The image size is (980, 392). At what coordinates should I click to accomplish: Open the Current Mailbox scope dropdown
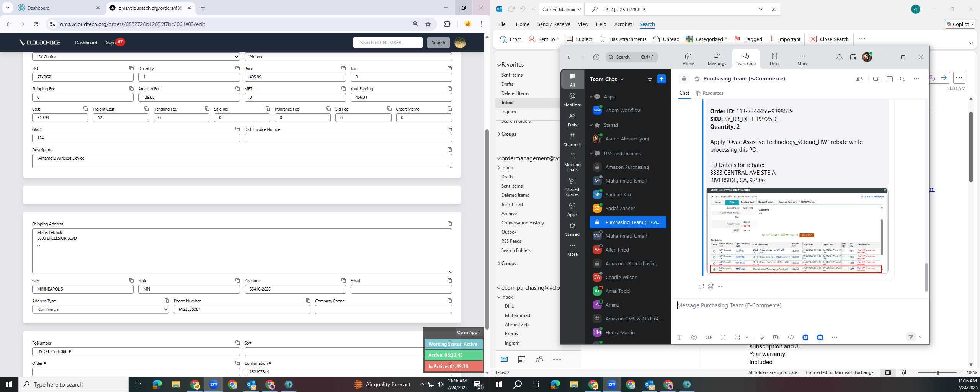561,10
